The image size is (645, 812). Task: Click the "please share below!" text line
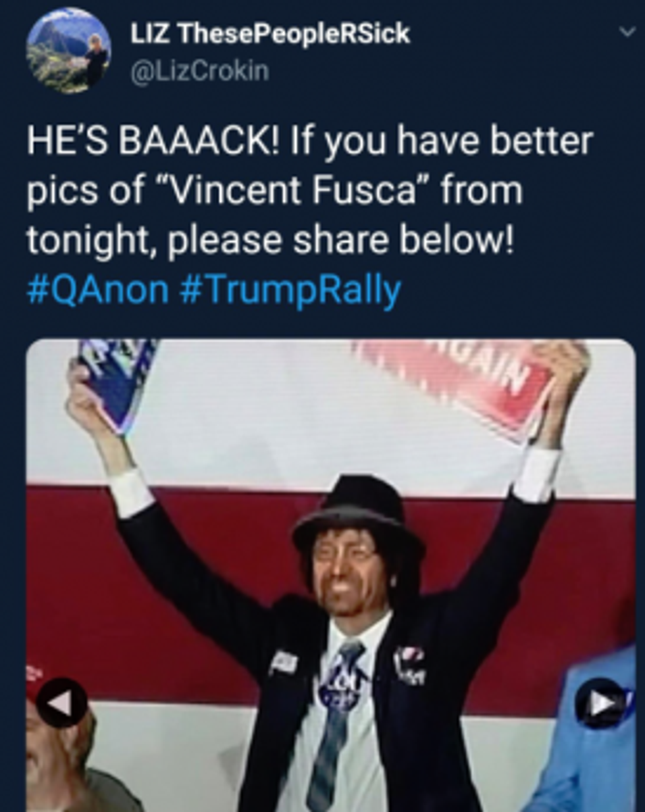pos(338,241)
